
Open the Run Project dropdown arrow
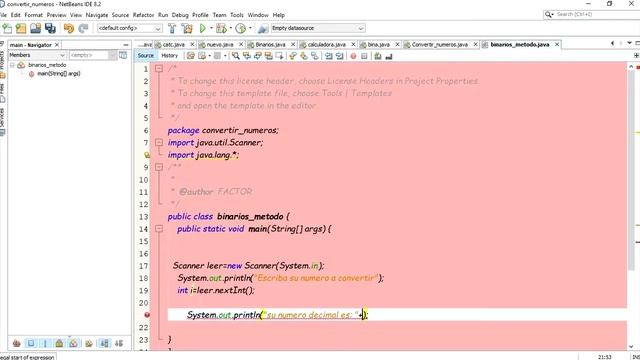coord(211,28)
